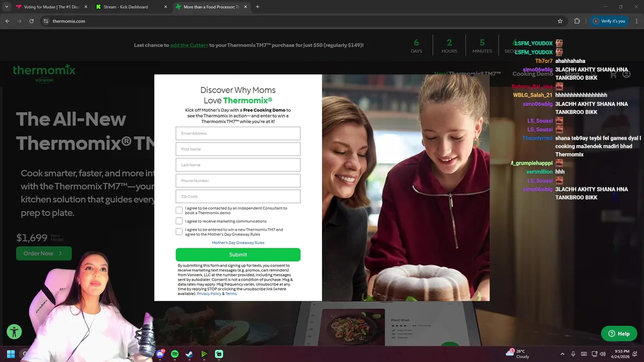644x362 pixels.
Task: Open the browser extensions puzzle icon
Action: [x=577, y=21]
